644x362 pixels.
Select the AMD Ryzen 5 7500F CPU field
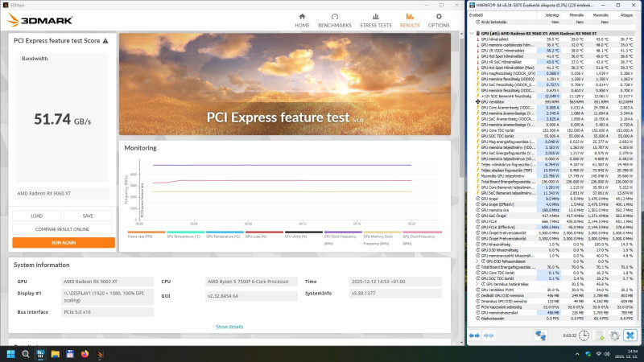pos(251,282)
